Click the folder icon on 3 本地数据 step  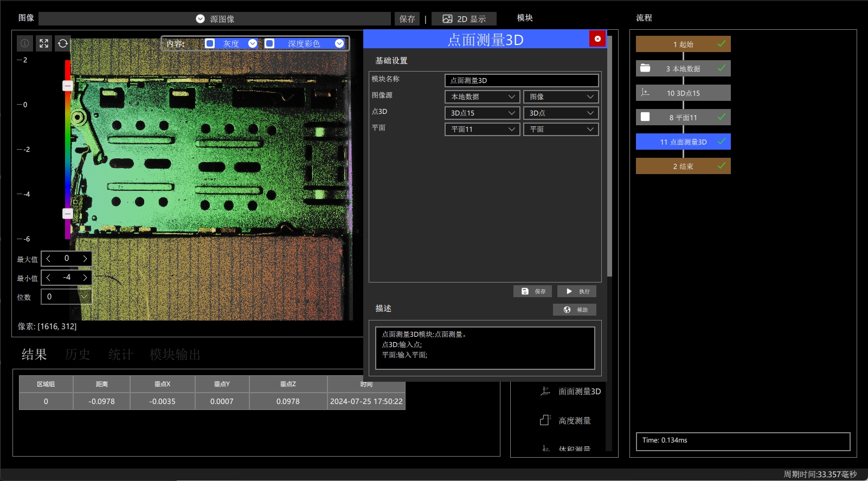pos(645,68)
